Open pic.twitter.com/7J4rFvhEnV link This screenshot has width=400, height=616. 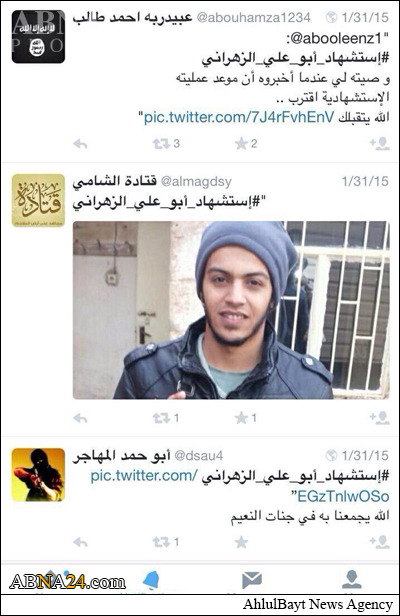(x=239, y=117)
